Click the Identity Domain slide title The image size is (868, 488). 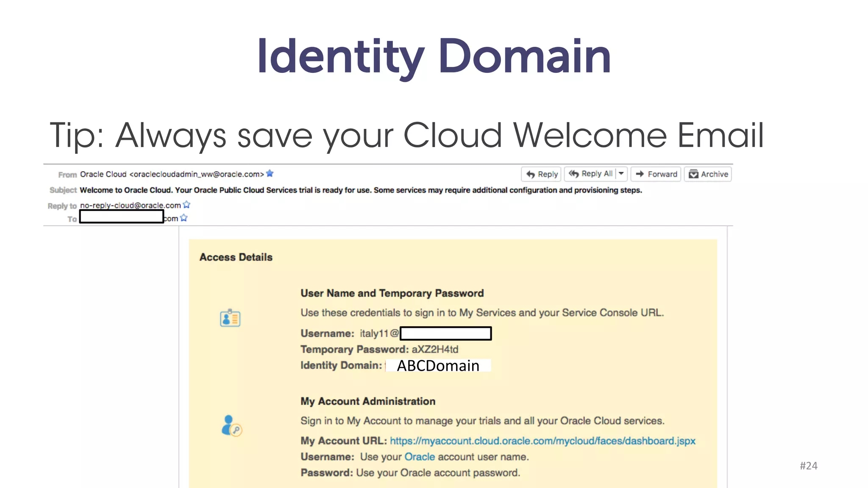tap(434, 56)
